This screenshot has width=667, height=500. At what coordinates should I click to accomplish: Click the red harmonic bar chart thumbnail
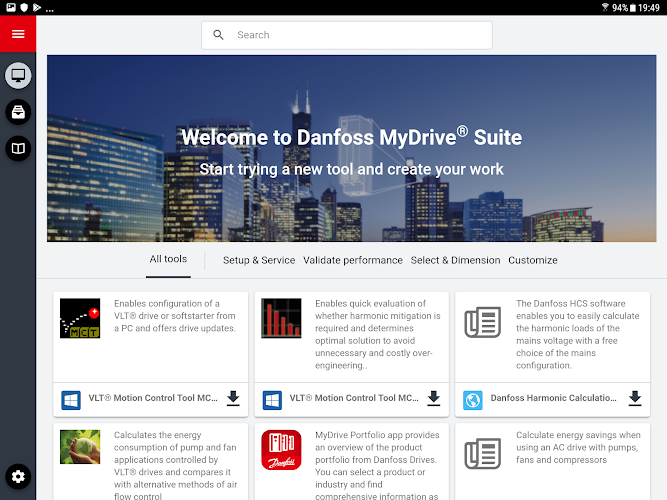point(281,318)
